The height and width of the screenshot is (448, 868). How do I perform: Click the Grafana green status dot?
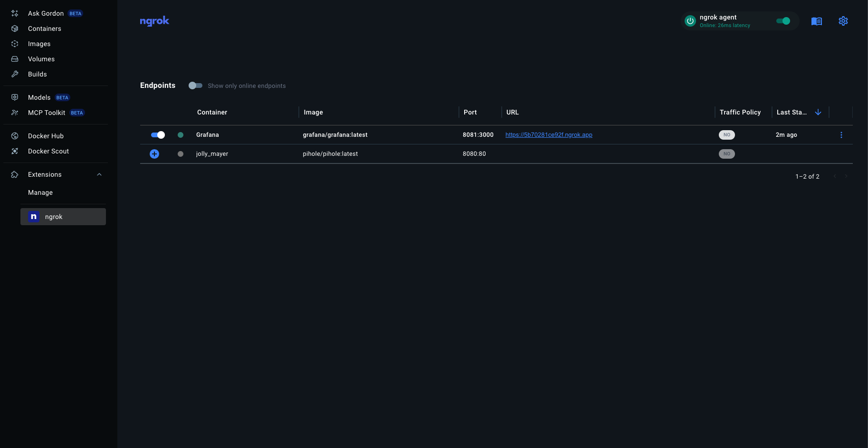[x=181, y=135]
